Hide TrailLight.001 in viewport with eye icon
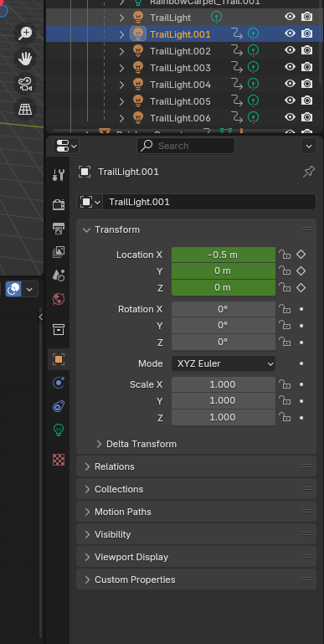This screenshot has height=644, width=324. [290, 33]
